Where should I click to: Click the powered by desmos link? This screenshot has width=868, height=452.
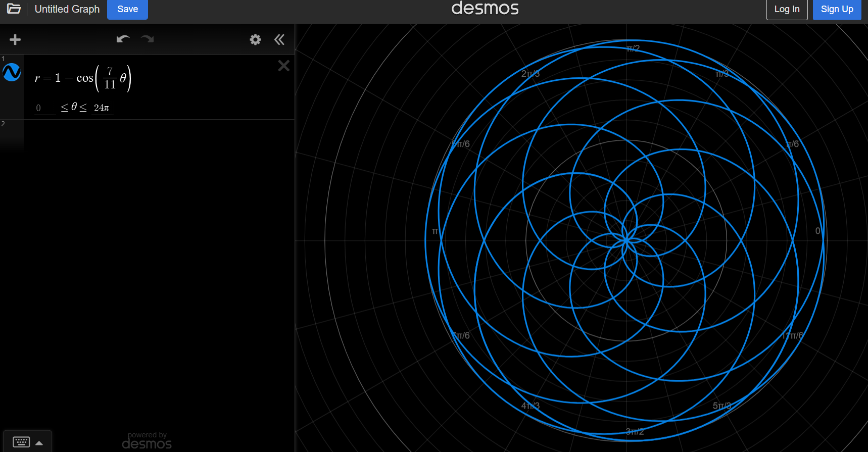(147, 441)
